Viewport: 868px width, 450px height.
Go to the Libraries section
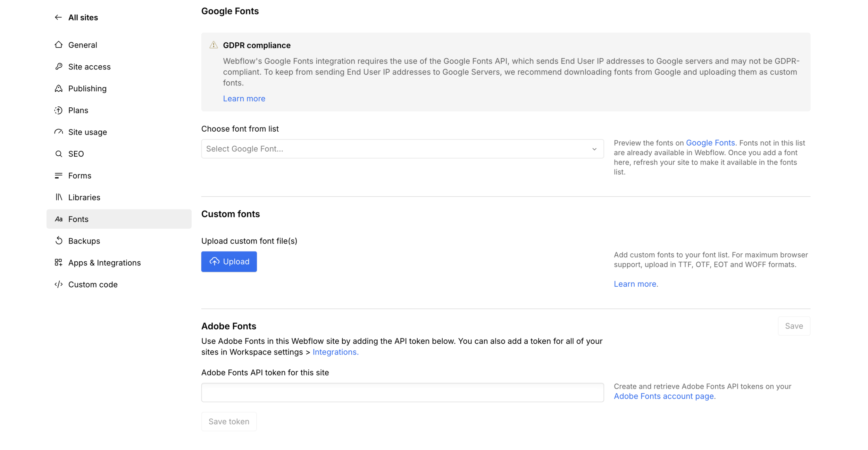[x=84, y=197]
